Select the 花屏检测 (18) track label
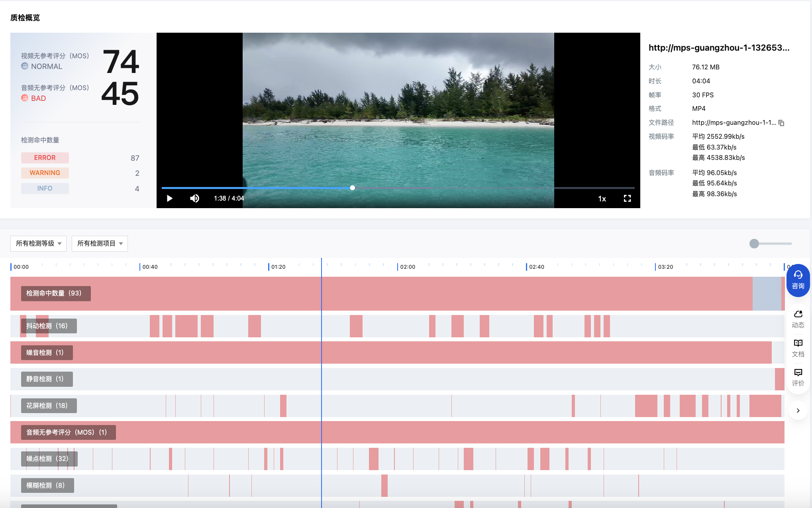This screenshot has width=812, height=508. [49, 406]
